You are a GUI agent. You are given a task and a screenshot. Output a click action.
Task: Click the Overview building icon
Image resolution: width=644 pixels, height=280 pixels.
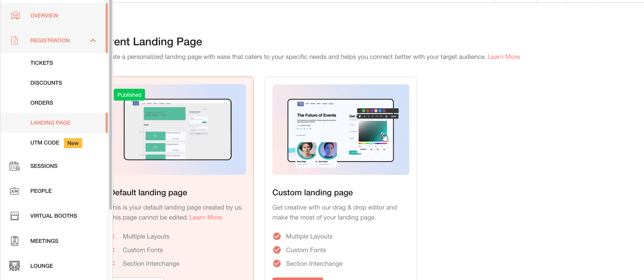point(15,15)
